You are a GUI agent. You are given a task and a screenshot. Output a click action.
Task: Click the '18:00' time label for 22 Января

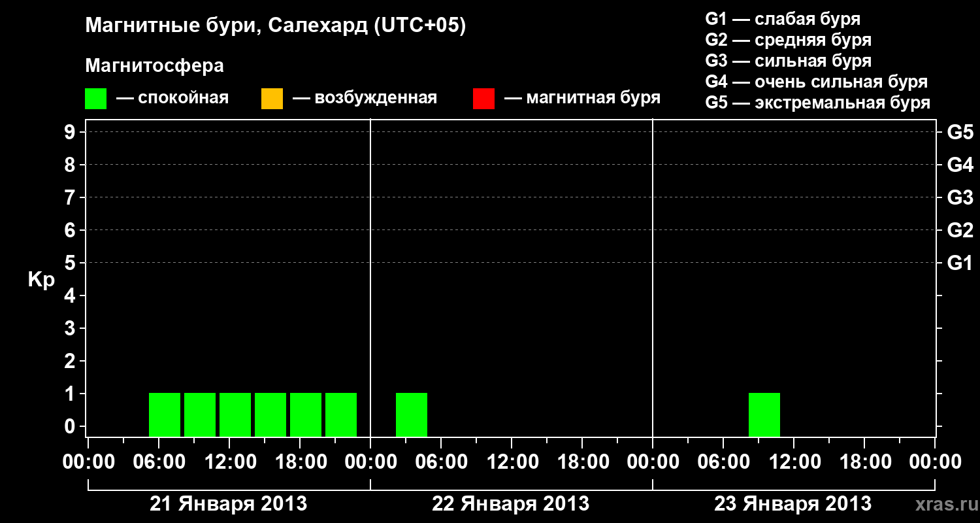[x=582, y=462]
